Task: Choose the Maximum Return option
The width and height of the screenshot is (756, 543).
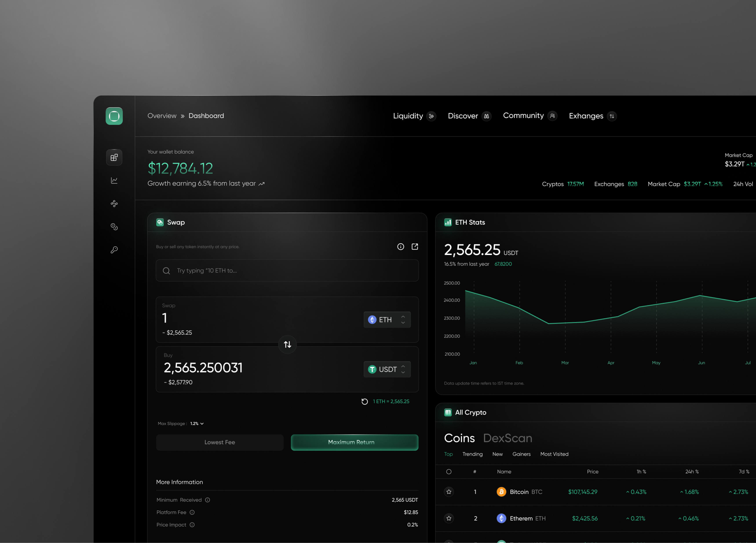Action: pos(355,442)
